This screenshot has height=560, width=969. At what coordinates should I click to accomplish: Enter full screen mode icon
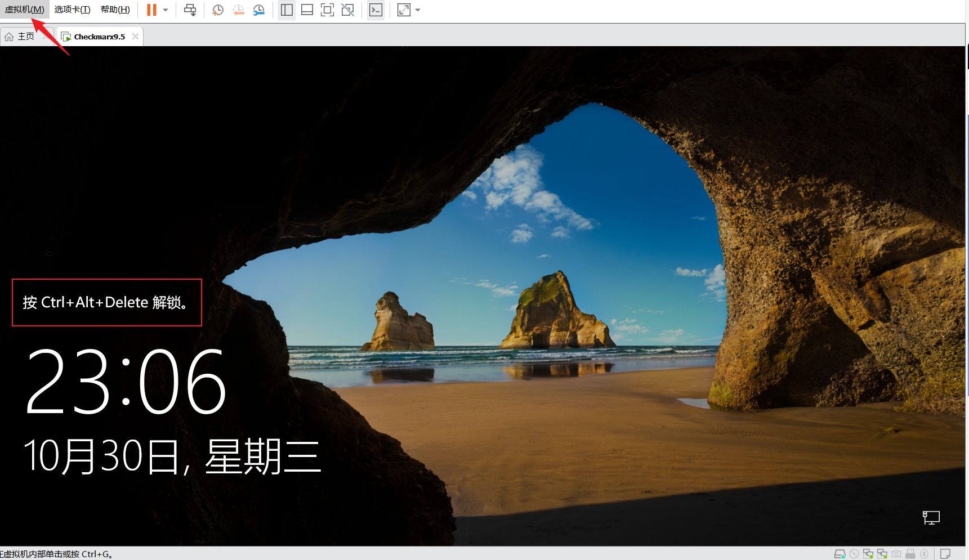click(x=327, y=10)
